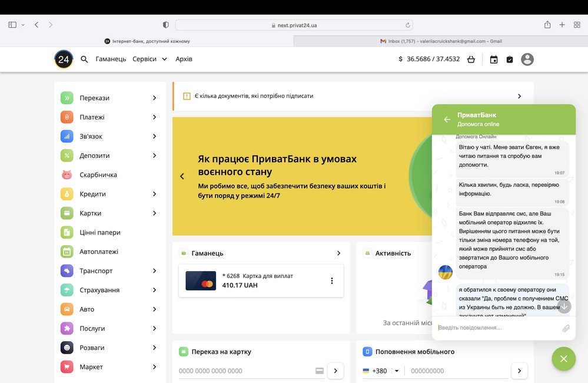Open the calendar icon in header

point(494,60)
